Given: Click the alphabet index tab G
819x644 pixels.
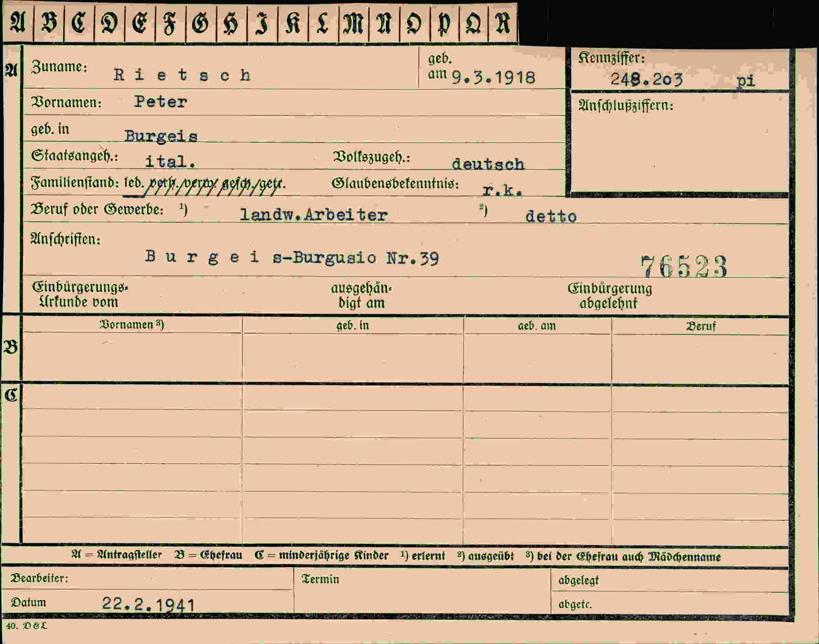Looking at the screenshot, I should 201,23.
